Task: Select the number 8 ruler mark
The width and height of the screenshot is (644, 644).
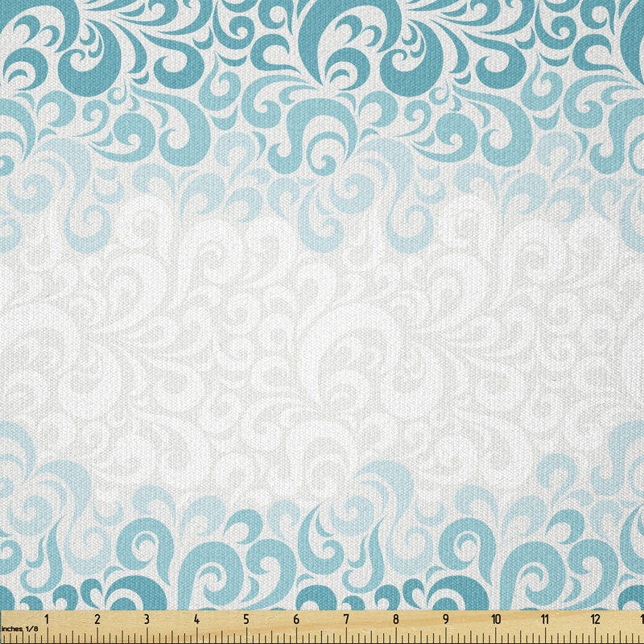Action: coord(396,619)
